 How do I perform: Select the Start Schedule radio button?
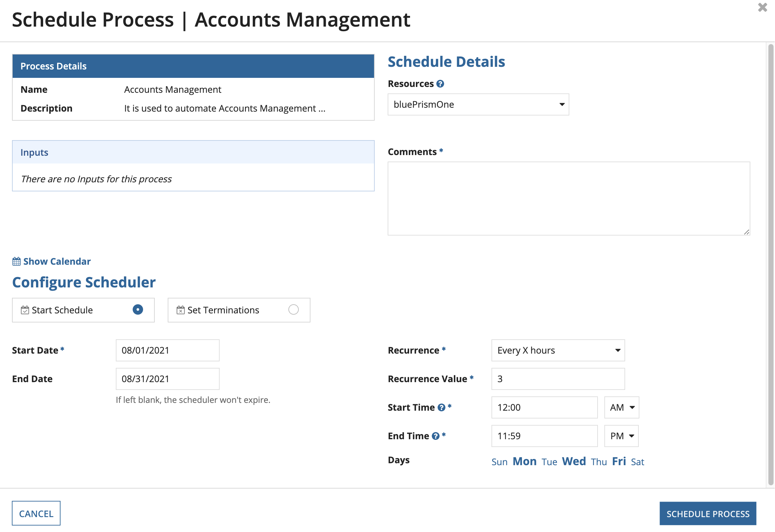click(137, 309)
